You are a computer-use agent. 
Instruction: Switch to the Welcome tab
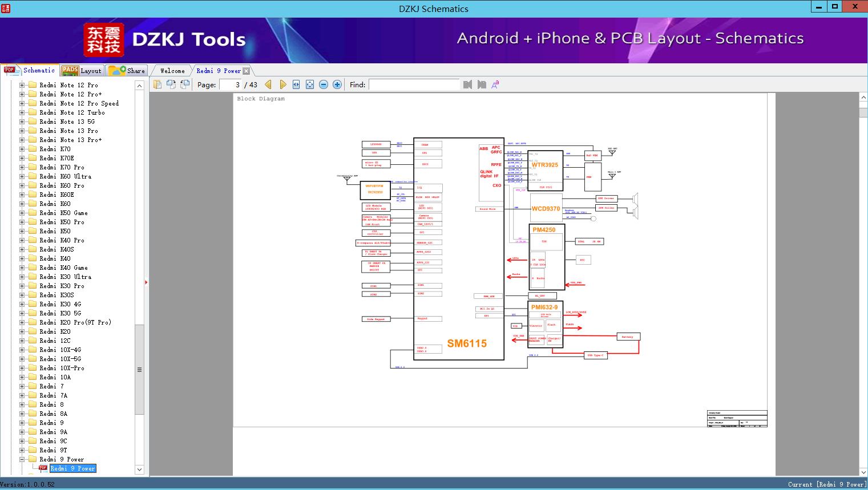pos(171,70)
